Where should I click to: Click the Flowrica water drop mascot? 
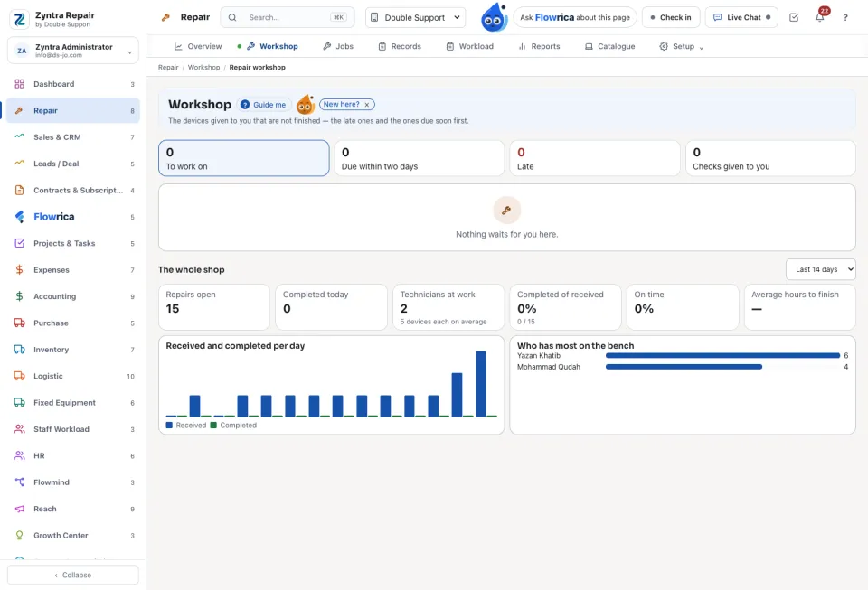coord(494,17)
